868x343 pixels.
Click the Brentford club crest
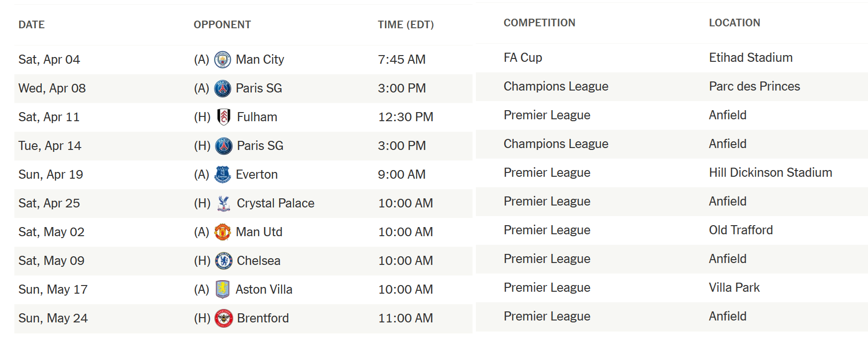[x=224, y=318]
